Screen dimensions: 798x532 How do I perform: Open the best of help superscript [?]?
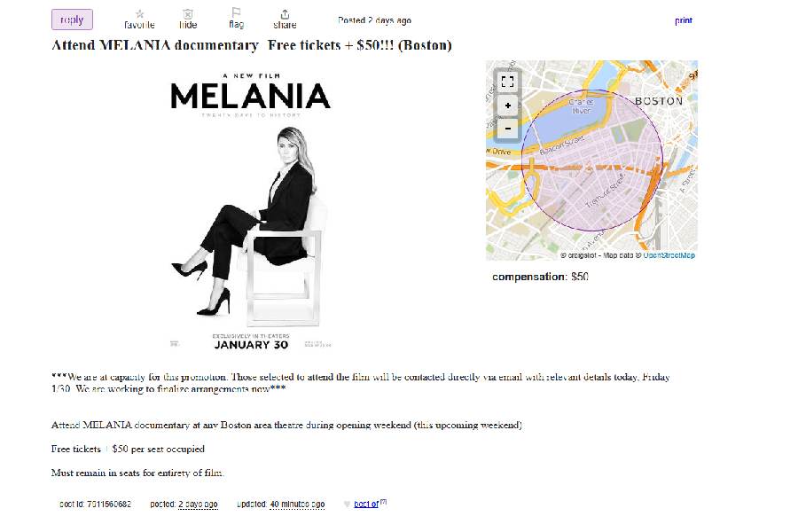[383, 502]
